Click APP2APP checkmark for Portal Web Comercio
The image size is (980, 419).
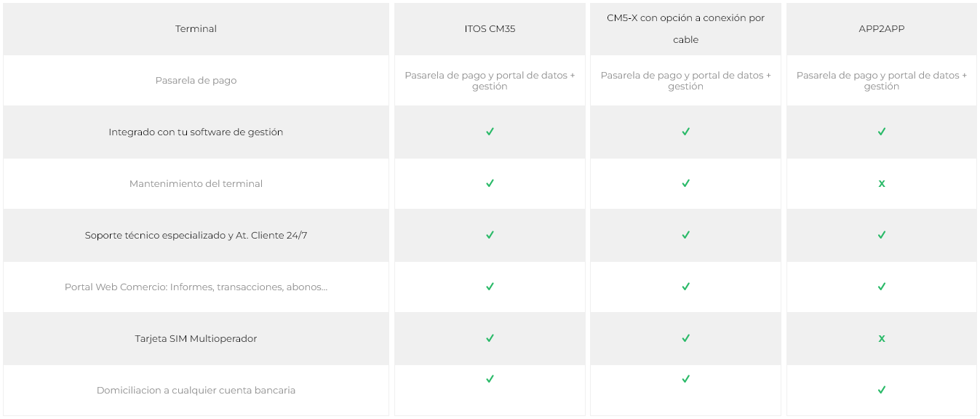882,287
